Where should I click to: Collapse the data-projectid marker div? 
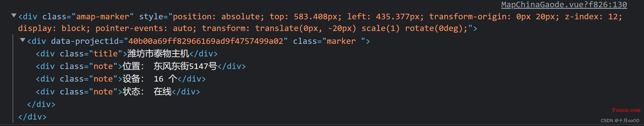(x=22, y=40)
